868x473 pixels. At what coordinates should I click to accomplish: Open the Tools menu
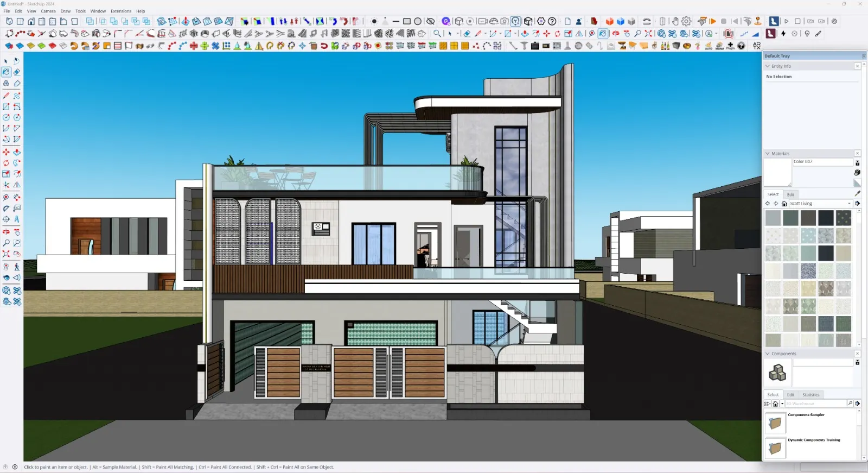click(x=80, y=11)
